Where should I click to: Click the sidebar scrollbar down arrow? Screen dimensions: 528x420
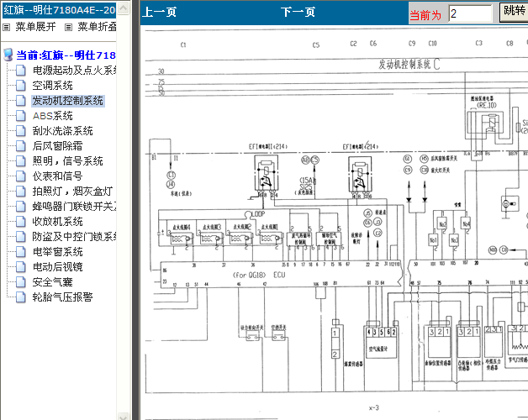tap(124, 417)
